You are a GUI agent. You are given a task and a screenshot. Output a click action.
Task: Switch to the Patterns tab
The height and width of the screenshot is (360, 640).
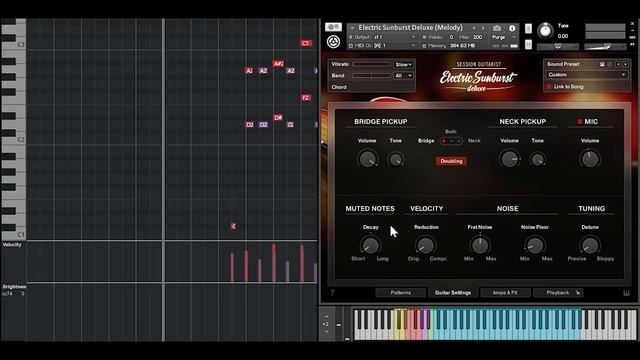coord(400,293)
